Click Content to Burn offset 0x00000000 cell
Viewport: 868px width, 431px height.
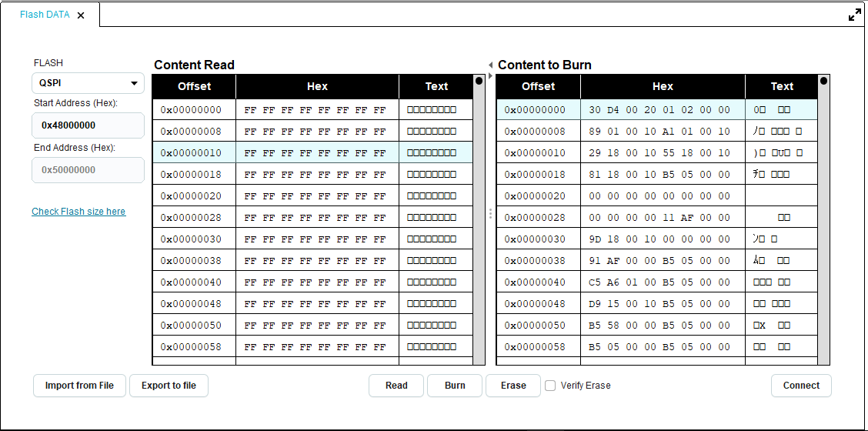[x=538, y=110]
